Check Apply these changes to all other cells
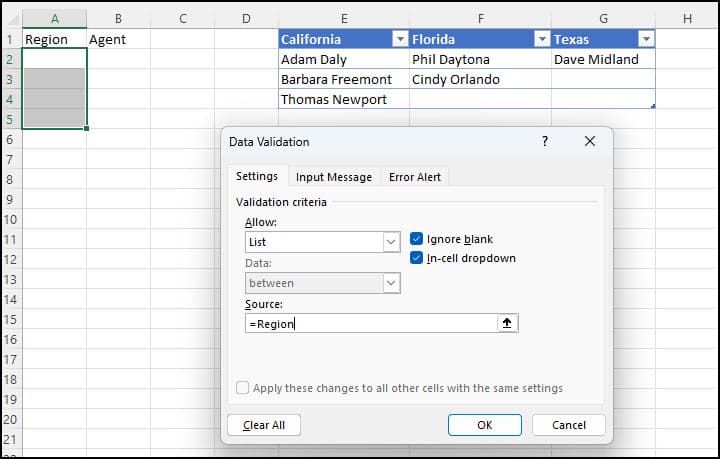 [x=242, y=388]
